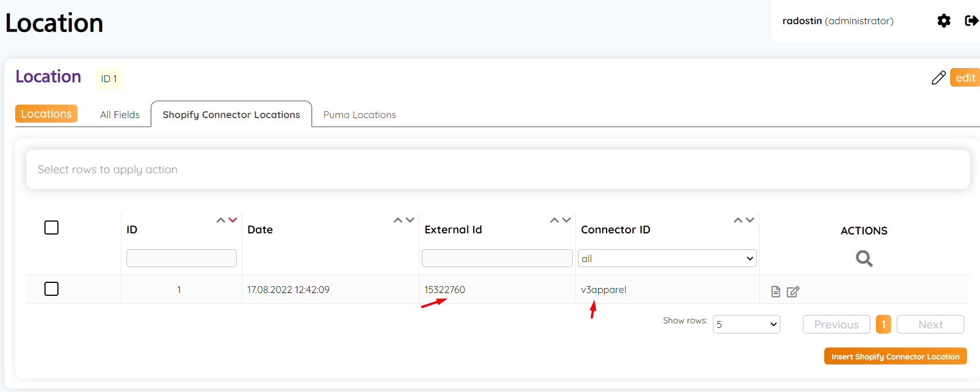
Task: Open Puma Locations tab
Action: point(360,115)
